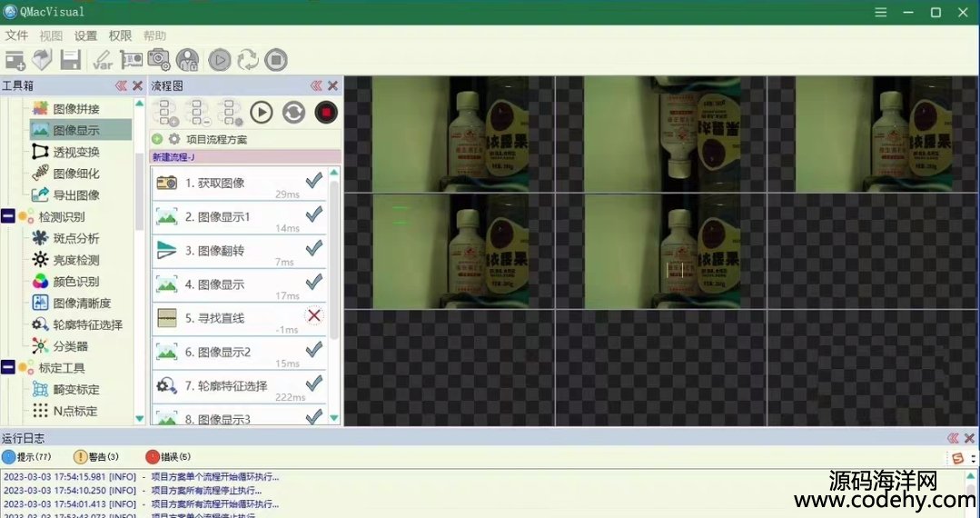
Task: Click the green add icon beside 项目流程方案
Action: [x=157, y=139]
